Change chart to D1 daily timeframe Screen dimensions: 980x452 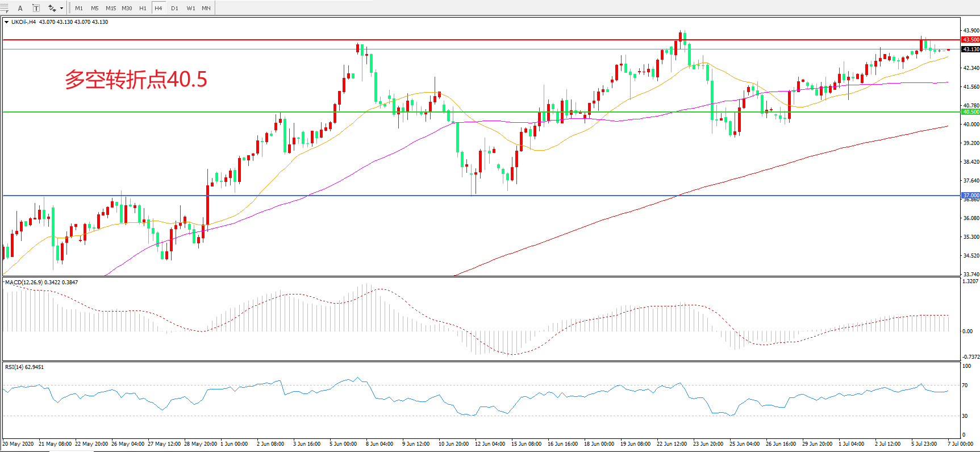pos(174,8)
